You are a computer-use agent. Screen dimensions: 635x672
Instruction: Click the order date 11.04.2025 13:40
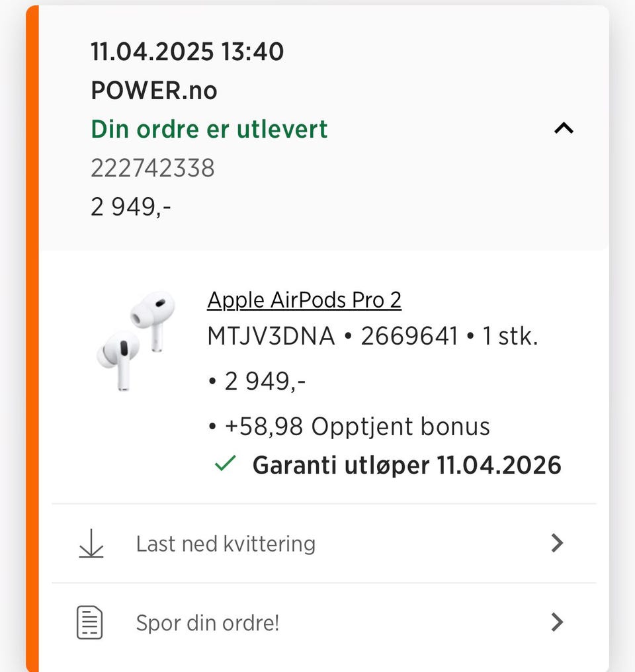tap(187, 52)
